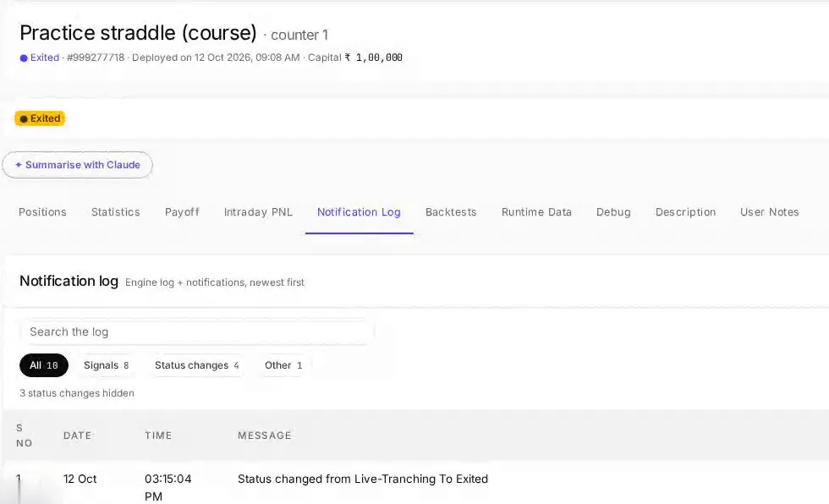Screen dimensions: 829x504
Task: Click the strategy ID #999277718
Action: point(95,58)
